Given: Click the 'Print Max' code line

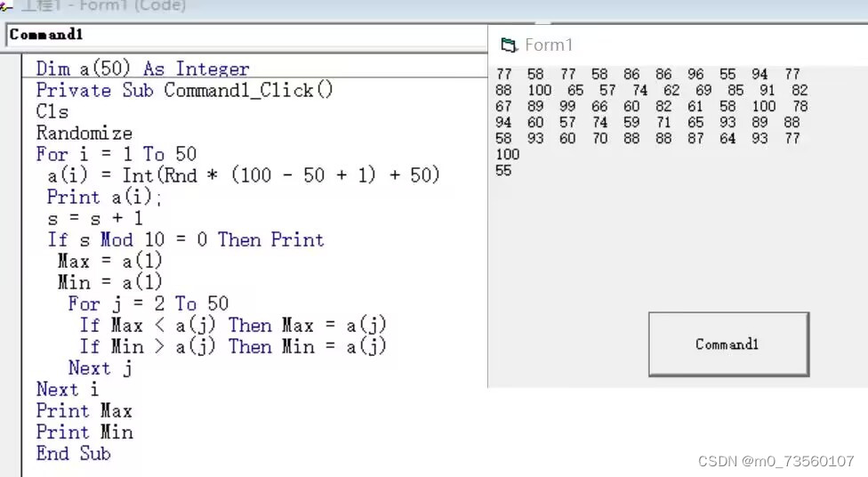Looking at the screenshot, I should (x=84, y=411).
